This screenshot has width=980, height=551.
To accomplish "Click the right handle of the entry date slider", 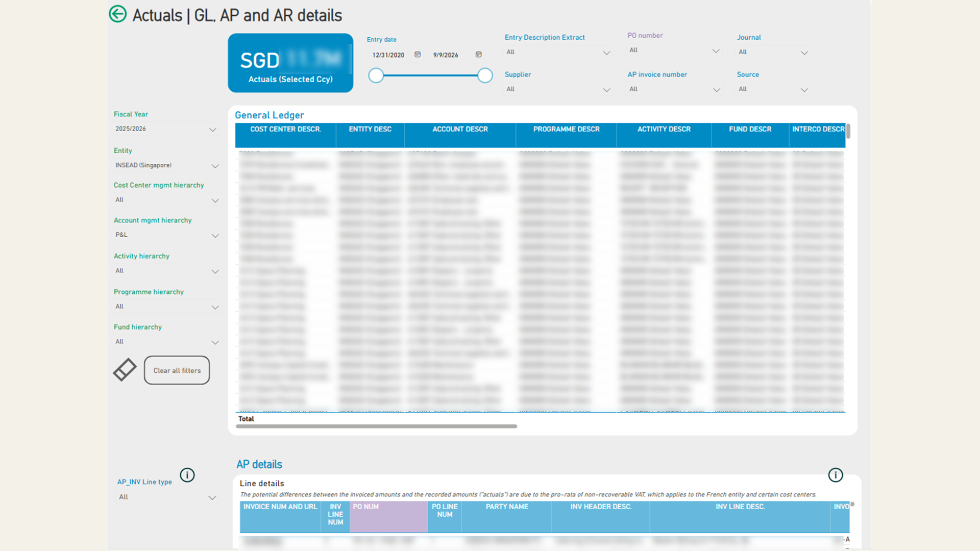I will point(485,76).
